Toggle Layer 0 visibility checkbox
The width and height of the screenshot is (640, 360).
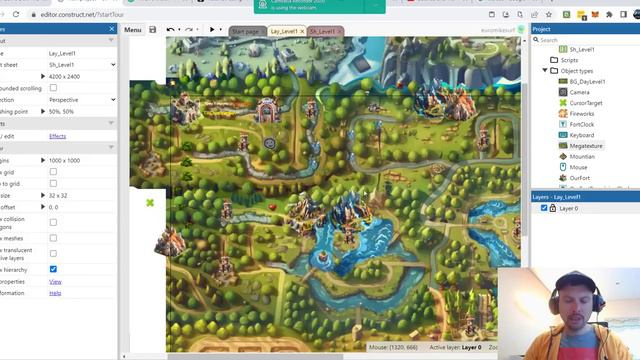544,208
